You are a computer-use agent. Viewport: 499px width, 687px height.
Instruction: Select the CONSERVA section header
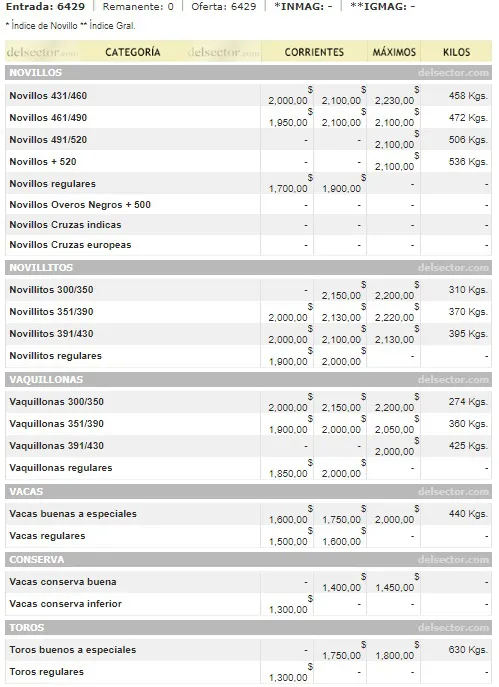click(248, 560)
